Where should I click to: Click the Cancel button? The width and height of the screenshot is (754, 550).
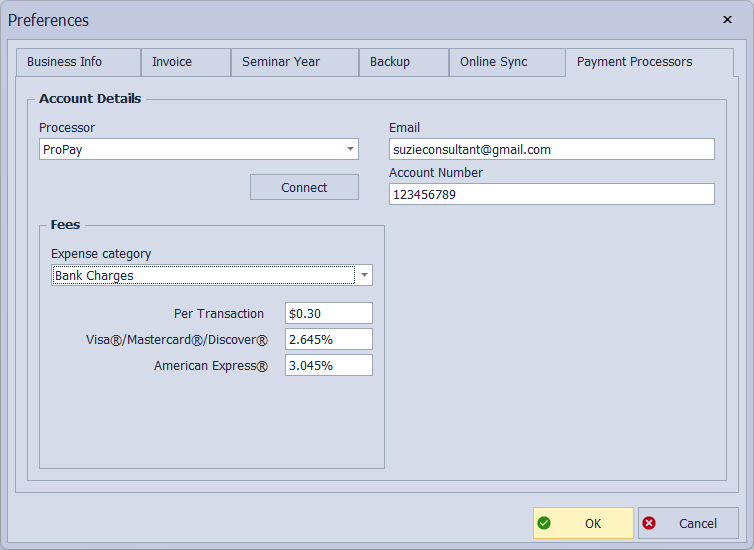coord(688,523)
